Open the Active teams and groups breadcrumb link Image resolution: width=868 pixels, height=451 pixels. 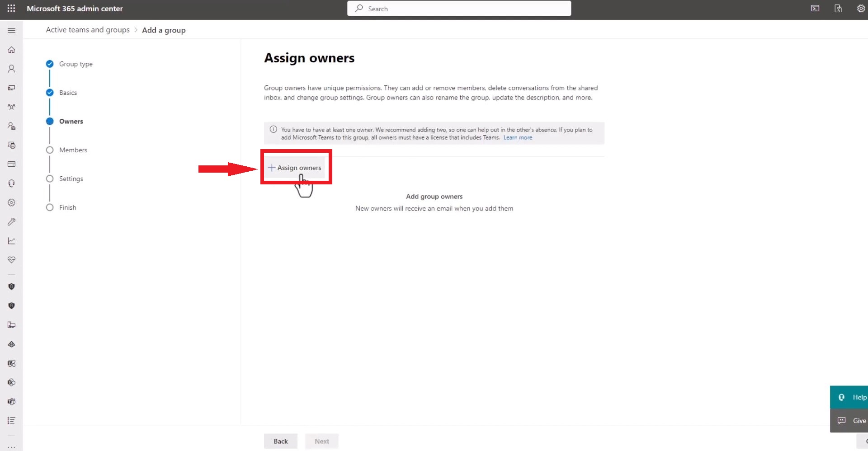click(87, 30)
